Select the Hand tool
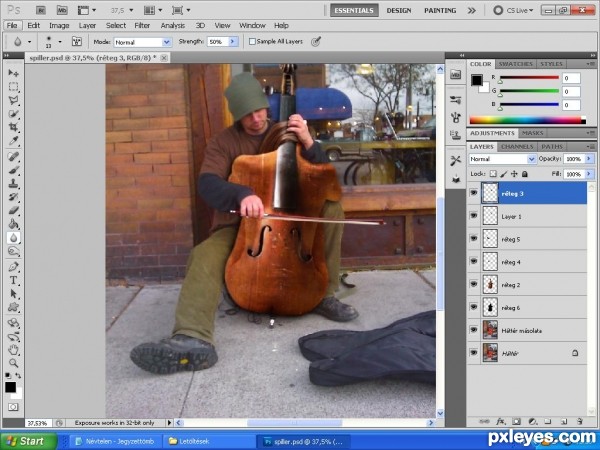 (13, 349)
